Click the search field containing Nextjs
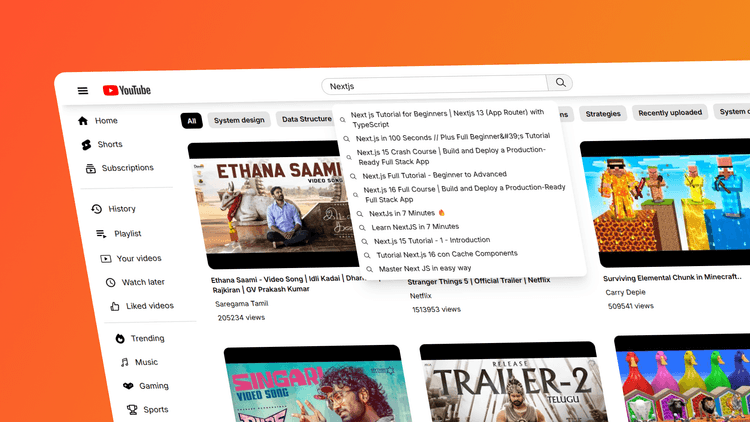 (434, 85)
